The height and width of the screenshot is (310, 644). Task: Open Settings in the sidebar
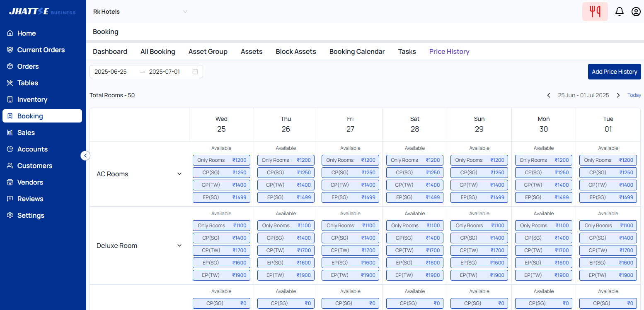[x=31, y=215]
